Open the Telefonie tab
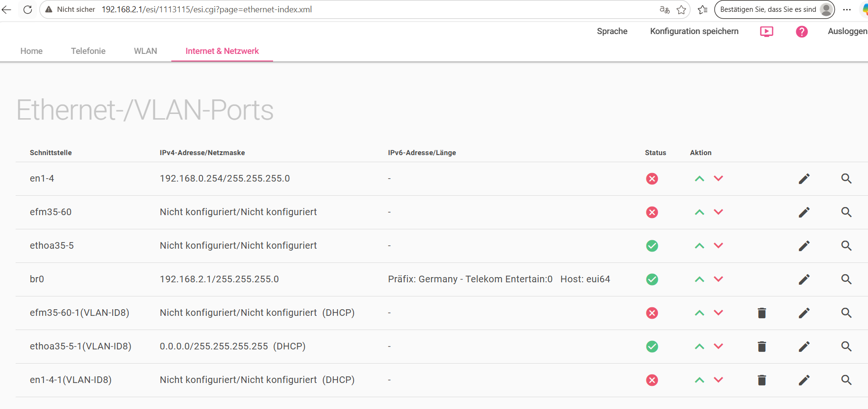The height and width of the screenshot is (409, 868). coord(88,51)
